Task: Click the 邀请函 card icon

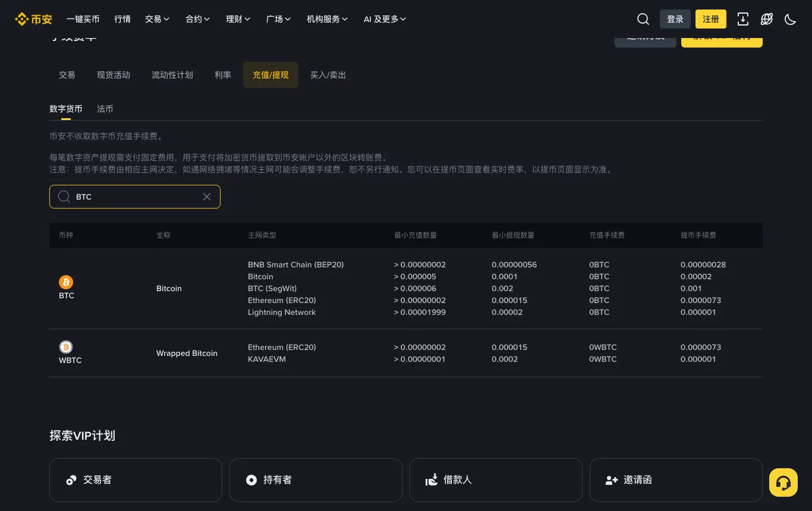Action: coord(612,480)
